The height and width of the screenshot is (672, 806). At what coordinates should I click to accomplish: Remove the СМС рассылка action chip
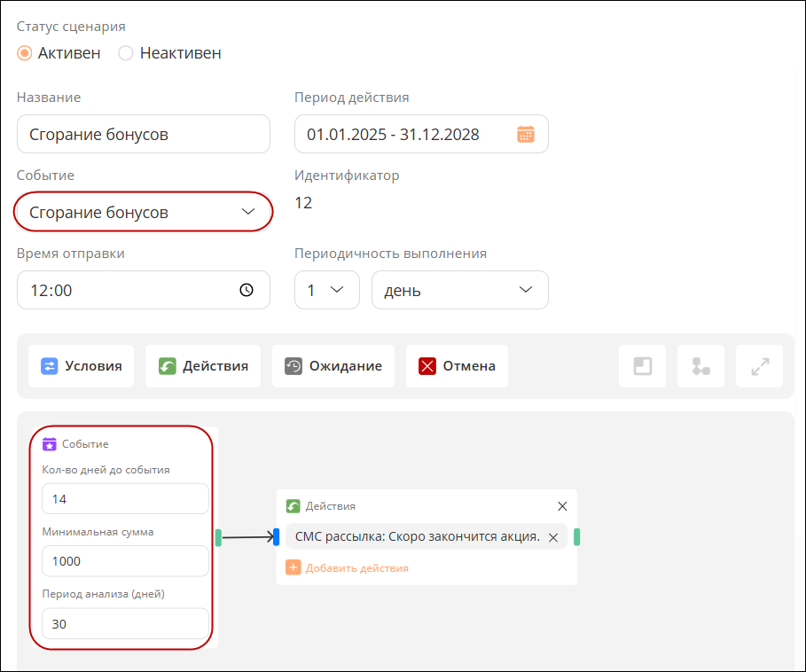click(553, 537)
